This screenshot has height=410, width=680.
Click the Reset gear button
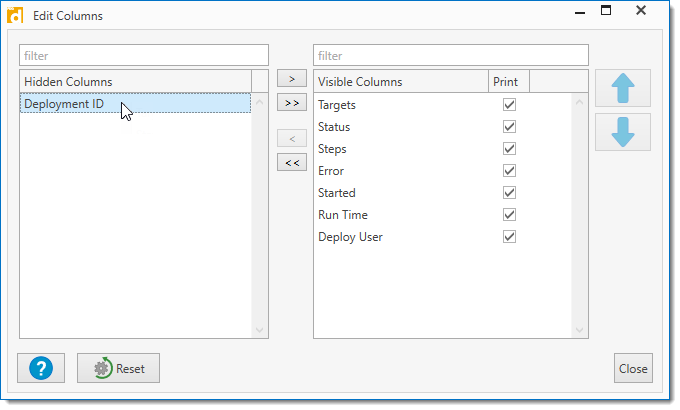pyautogui.click(x=118, y=368)
